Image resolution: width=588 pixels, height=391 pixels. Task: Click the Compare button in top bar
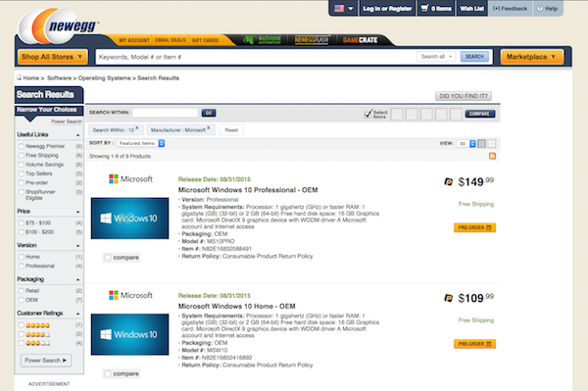coord(480,114)
